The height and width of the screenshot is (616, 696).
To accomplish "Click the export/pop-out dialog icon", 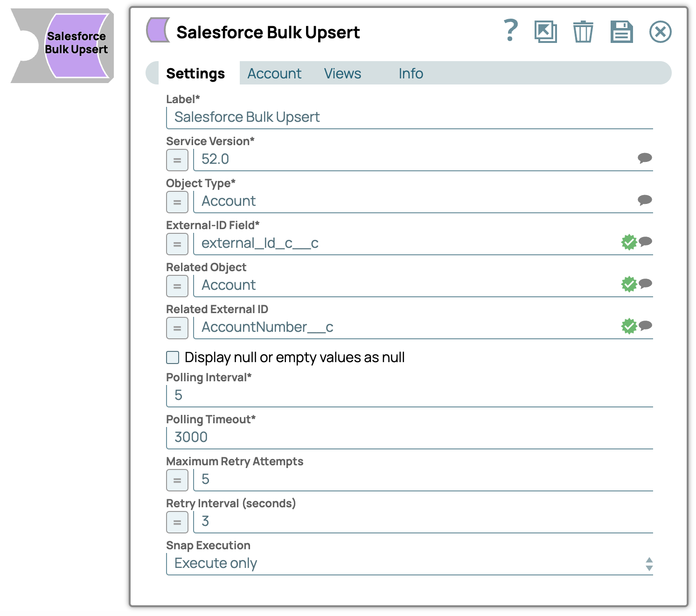I will coord(546,32).
